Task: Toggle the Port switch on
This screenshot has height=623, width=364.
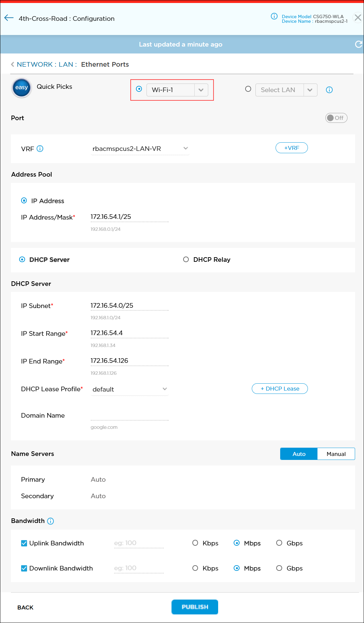Action: (x=336, y=118)
